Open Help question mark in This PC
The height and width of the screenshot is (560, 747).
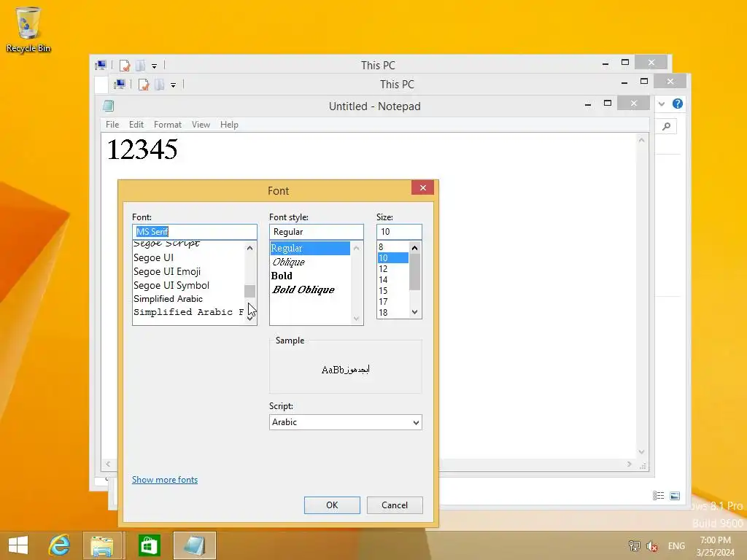pyautogui.click(x=678, y=104)
